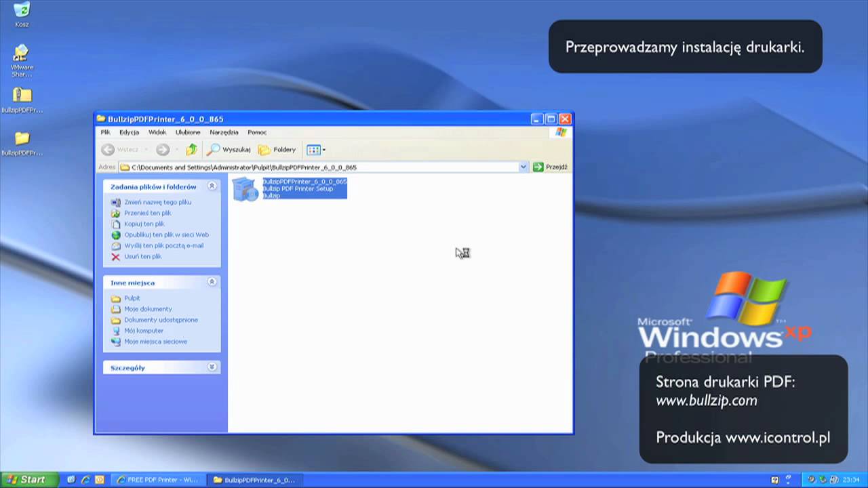
Task: Click the Explorer window title bar folder icon
Action: coord(101,119)
